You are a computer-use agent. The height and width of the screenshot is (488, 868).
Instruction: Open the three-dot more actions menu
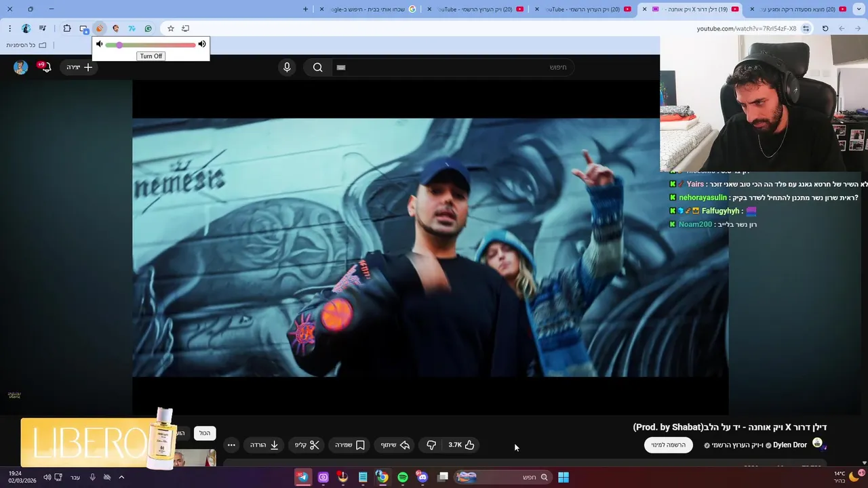coord(231,445)
